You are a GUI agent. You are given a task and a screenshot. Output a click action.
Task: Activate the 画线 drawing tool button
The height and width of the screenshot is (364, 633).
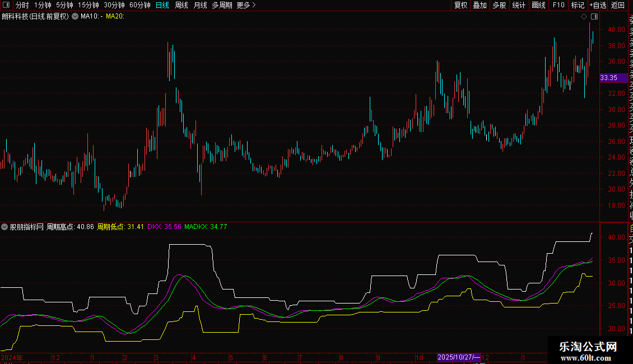pos(538,5)
